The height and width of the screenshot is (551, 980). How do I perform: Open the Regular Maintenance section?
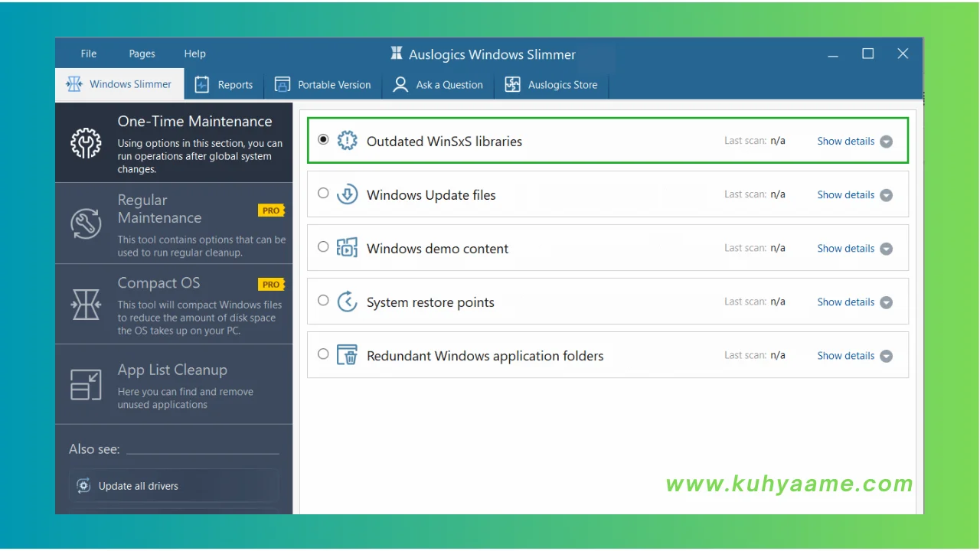(x=174, y=223)
